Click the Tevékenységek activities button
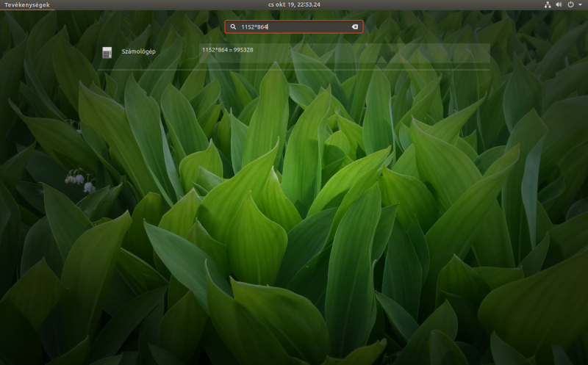The width and height of the screenshot is (588, 365). [27, 5]
